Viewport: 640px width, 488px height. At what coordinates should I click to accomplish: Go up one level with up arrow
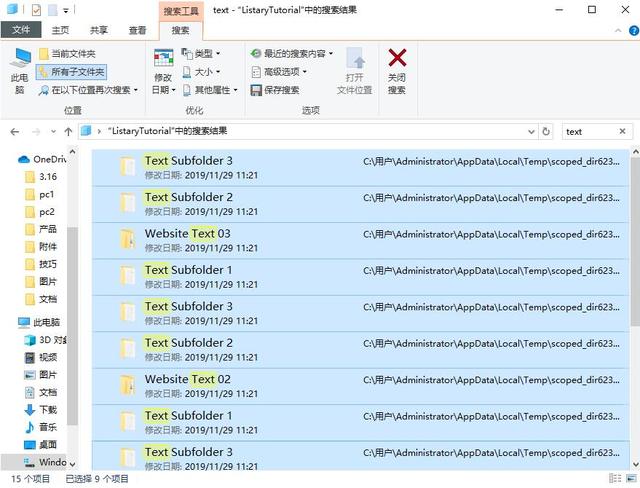[68, 132]
